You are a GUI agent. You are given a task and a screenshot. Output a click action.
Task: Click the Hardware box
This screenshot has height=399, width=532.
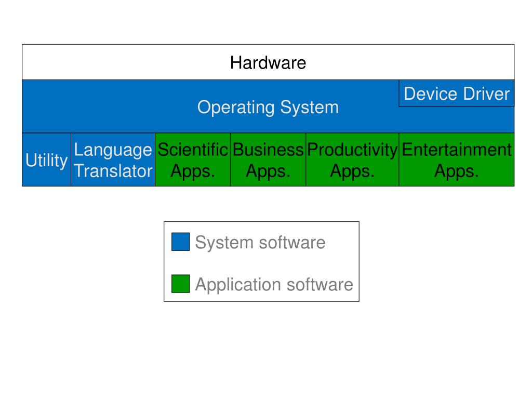click(268, 62)
